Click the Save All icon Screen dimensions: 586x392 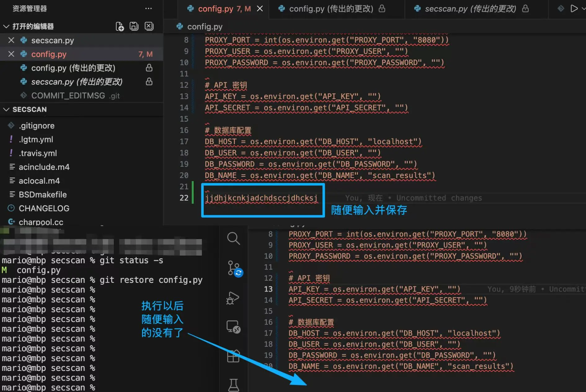[x=134, y=26]
